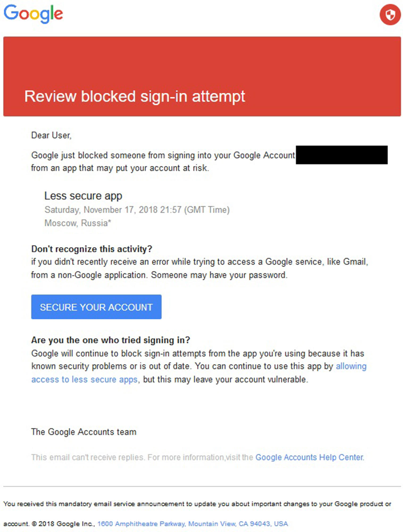Click the Moscow, Russia location text
Screen dimensions: 403x532
tap(77, 223)
